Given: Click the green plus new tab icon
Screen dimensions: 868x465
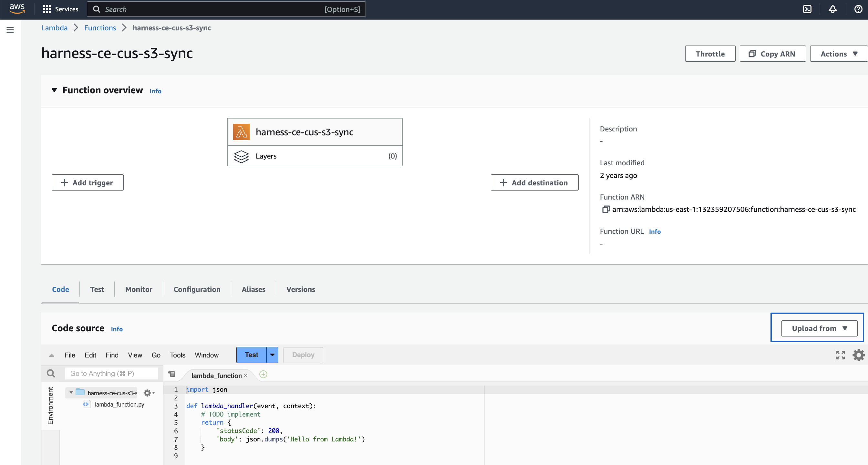Looking at the screenshot, I should point(263,374).
